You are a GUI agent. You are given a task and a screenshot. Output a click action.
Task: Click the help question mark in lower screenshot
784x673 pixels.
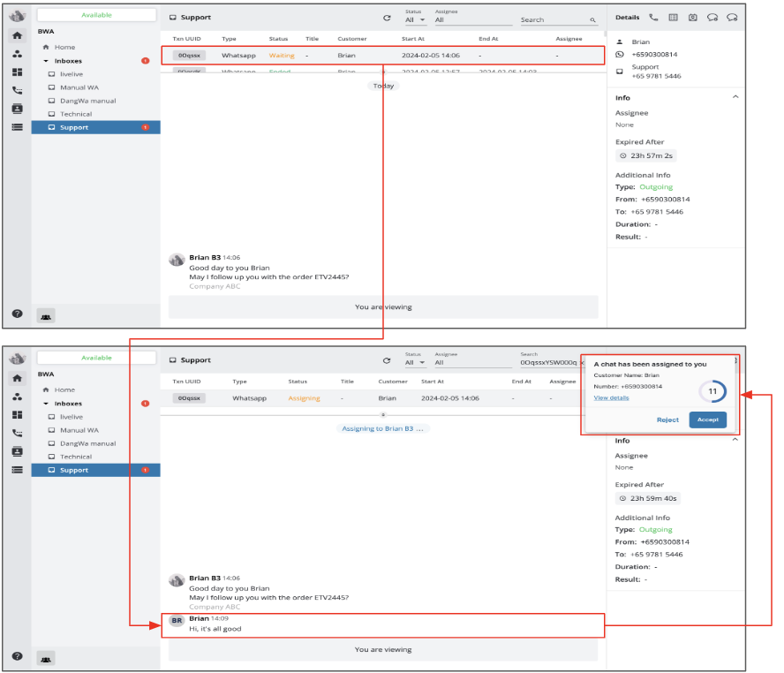click(17, 656)
